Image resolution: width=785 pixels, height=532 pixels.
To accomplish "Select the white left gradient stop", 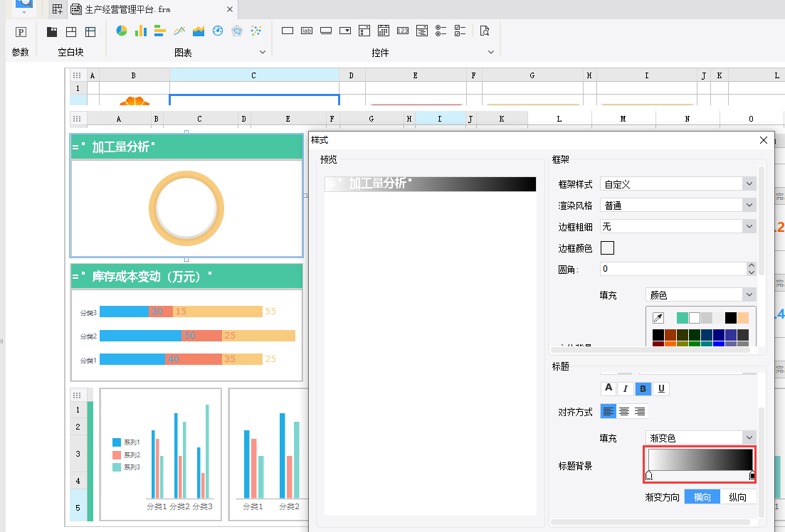I will (x=649, y=475).
